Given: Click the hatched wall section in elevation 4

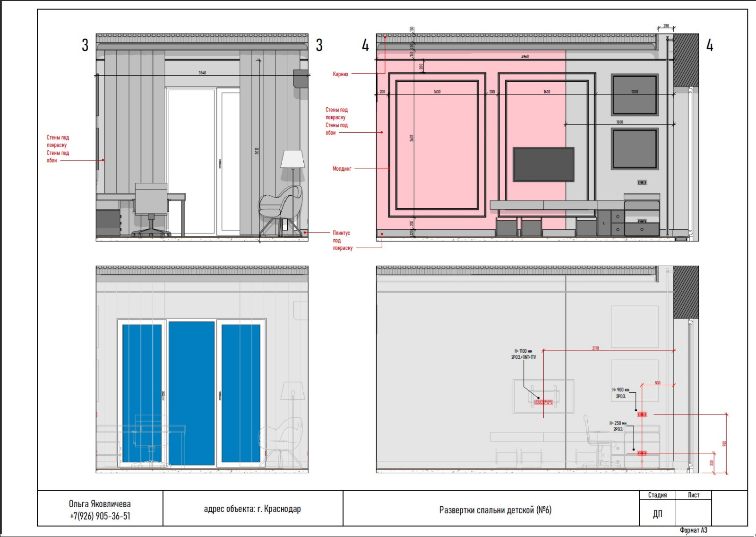Looking at the screenshot, I should pyautogui.click(x=686, y=60).
